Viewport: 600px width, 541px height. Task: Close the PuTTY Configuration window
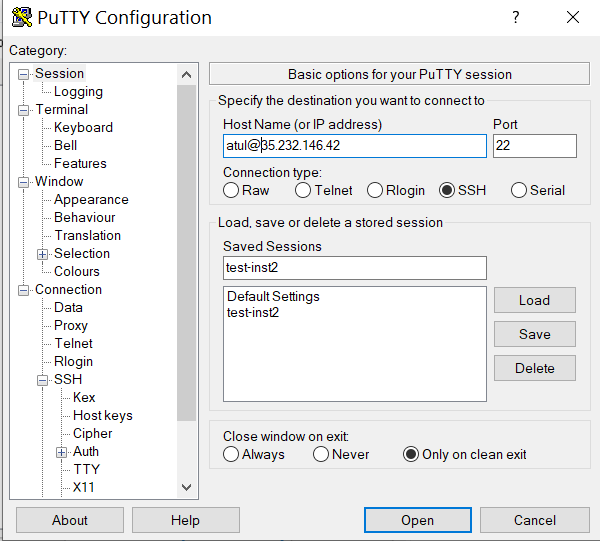pos(573,17)
